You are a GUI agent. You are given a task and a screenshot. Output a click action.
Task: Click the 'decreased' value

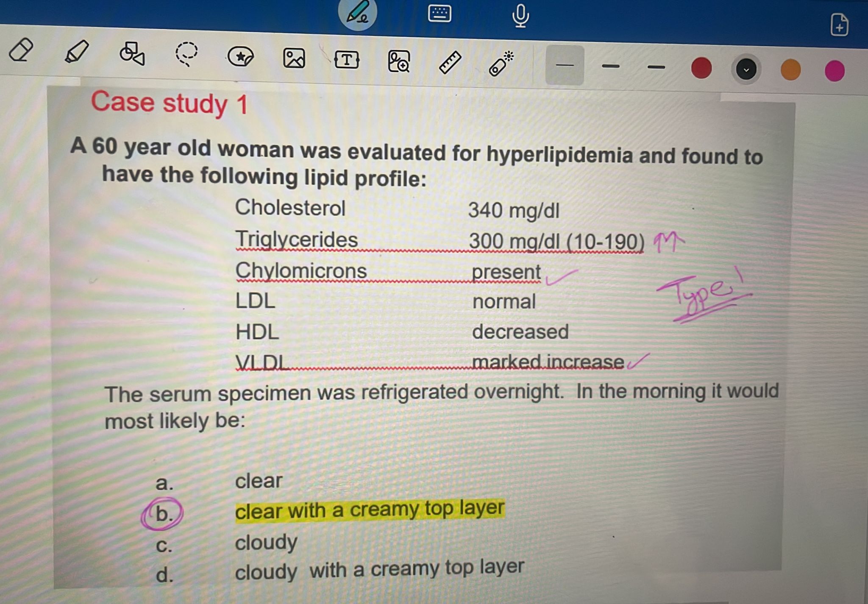(x=520, y=332)
